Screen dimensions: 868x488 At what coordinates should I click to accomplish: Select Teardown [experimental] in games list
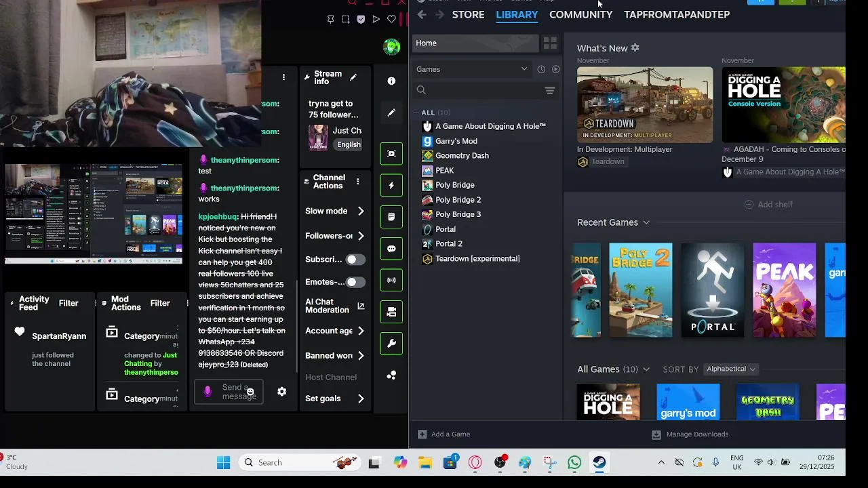coord(477,259)
